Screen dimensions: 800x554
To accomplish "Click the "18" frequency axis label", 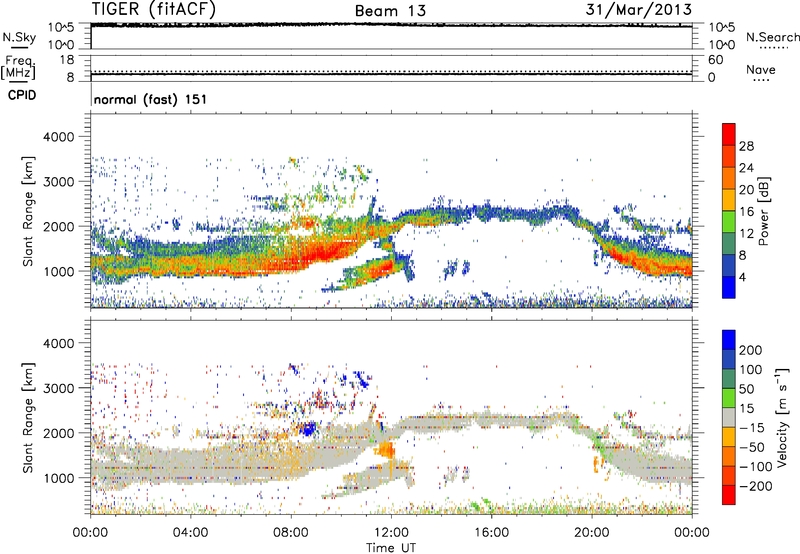I will pyautogui.click(x=67, y=59).
